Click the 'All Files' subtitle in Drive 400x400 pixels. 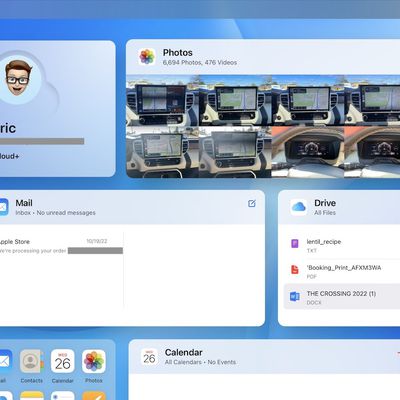[x=325, y=213]
